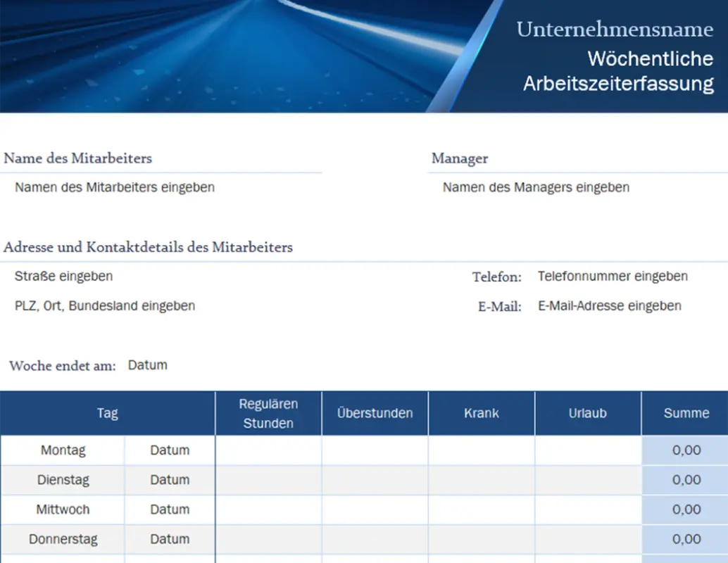Select the 'Telefon:' label

point(497,277)
